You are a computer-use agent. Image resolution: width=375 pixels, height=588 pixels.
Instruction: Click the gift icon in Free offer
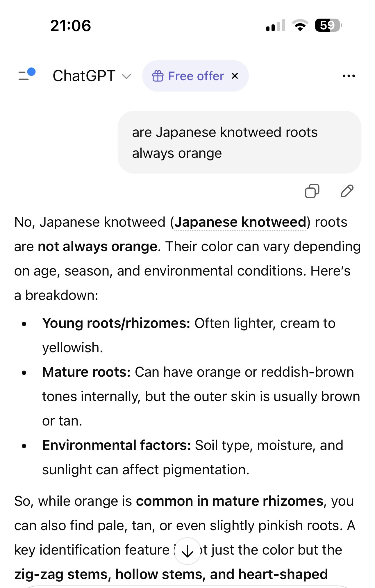pyautogui.click(x=158, y=76)
